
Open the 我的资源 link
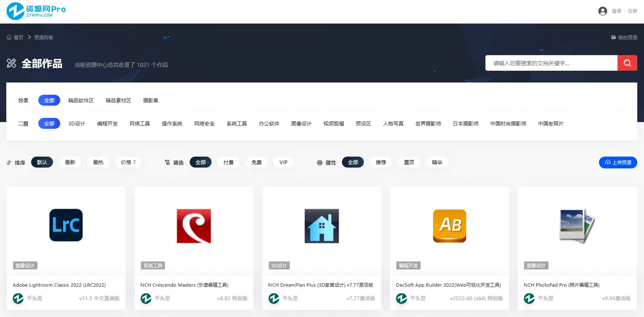pyautogui.click(x=624, y=37)
